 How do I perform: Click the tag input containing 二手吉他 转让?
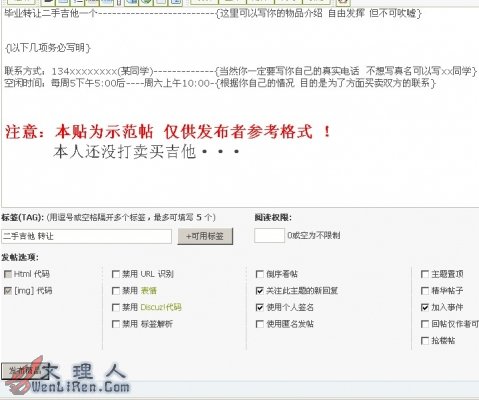(86, 236)
